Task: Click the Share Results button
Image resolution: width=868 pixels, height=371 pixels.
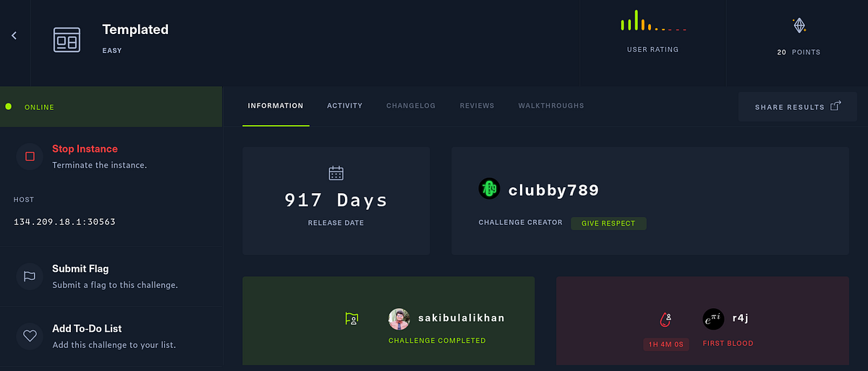Action: [798, 106]
